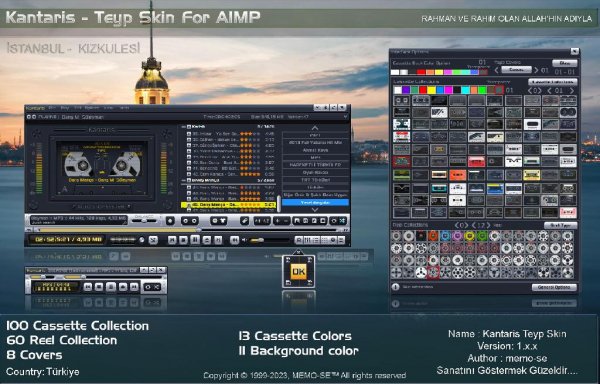
Task: Pause playback in the main Kantaris player
Action: coord(195,239)
